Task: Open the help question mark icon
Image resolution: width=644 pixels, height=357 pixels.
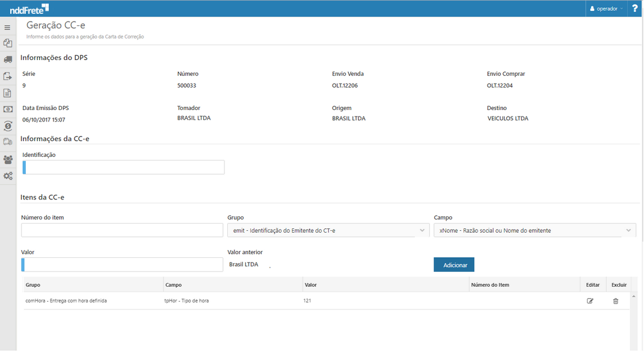Action: (x=635, y=8)
